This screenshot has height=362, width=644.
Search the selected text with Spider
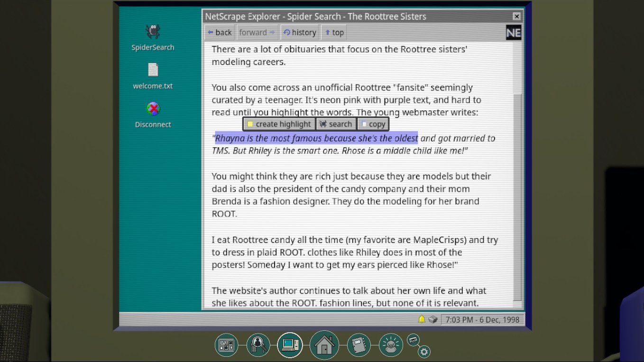(336, 124)
